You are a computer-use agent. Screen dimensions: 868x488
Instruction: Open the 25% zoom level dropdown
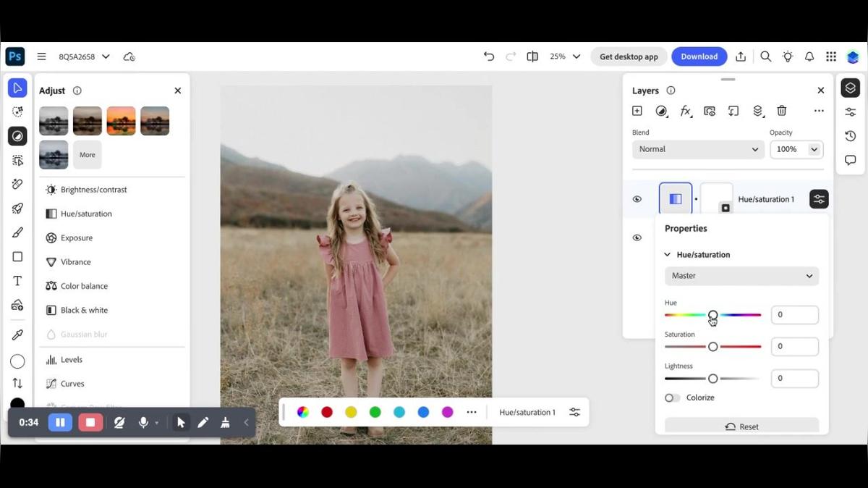[x=565, y=56]
